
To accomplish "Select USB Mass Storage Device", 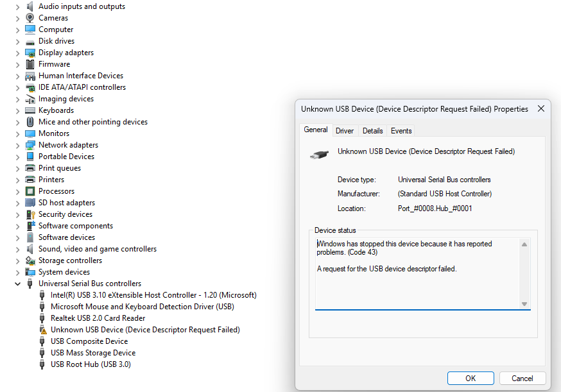I will pyautogui.click(x=93, y=353).
